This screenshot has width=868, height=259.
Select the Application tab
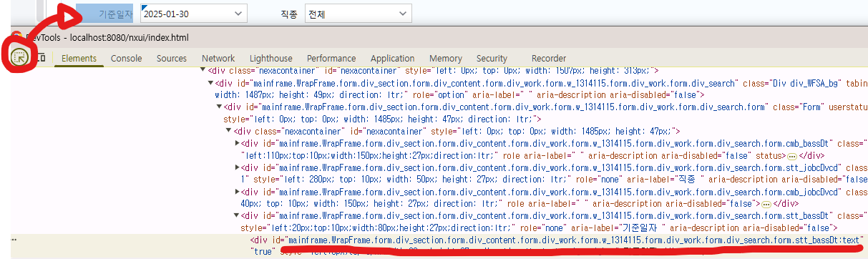pos(392,59)
